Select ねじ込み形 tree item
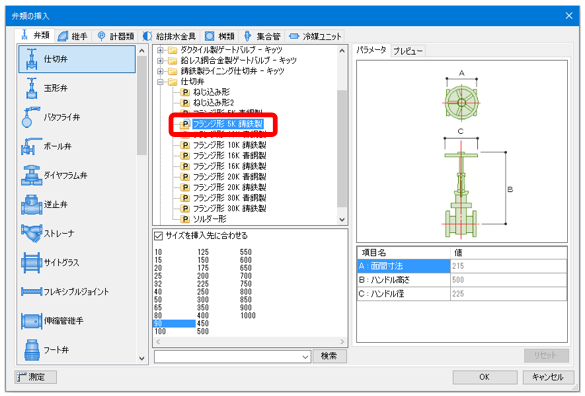 (x=211, y=92)
